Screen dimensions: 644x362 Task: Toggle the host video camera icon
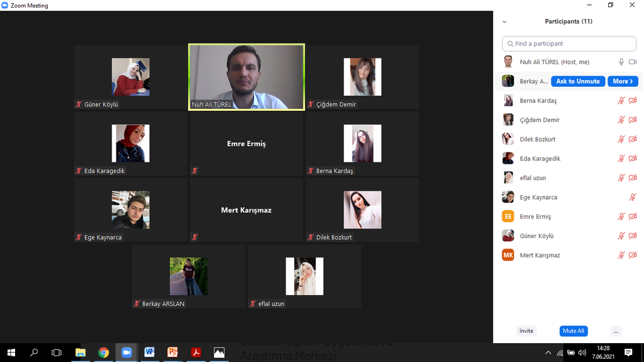633,62
